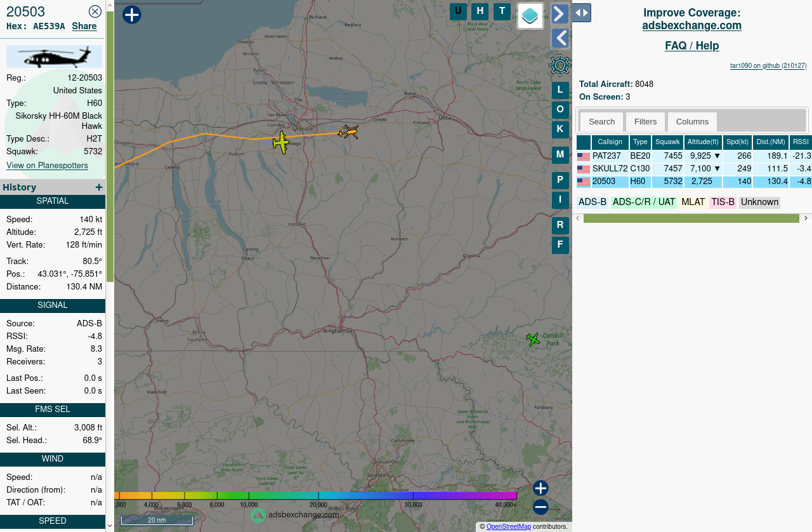Sort table by Type column
The image size is (812, 532).
pos(640,142)
